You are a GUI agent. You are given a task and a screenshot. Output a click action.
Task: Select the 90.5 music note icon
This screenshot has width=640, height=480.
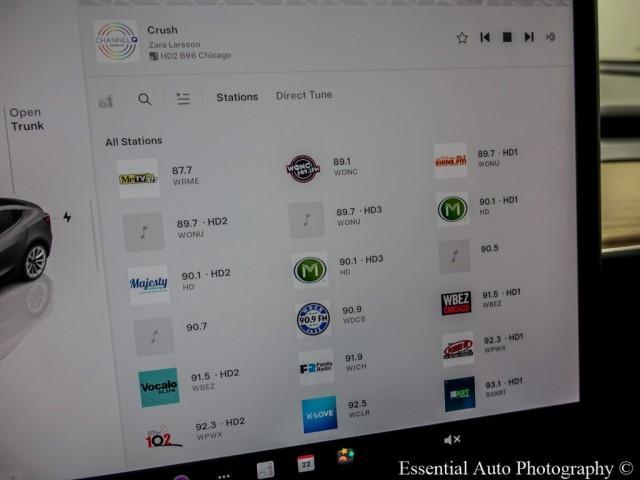tap(454, 256)
